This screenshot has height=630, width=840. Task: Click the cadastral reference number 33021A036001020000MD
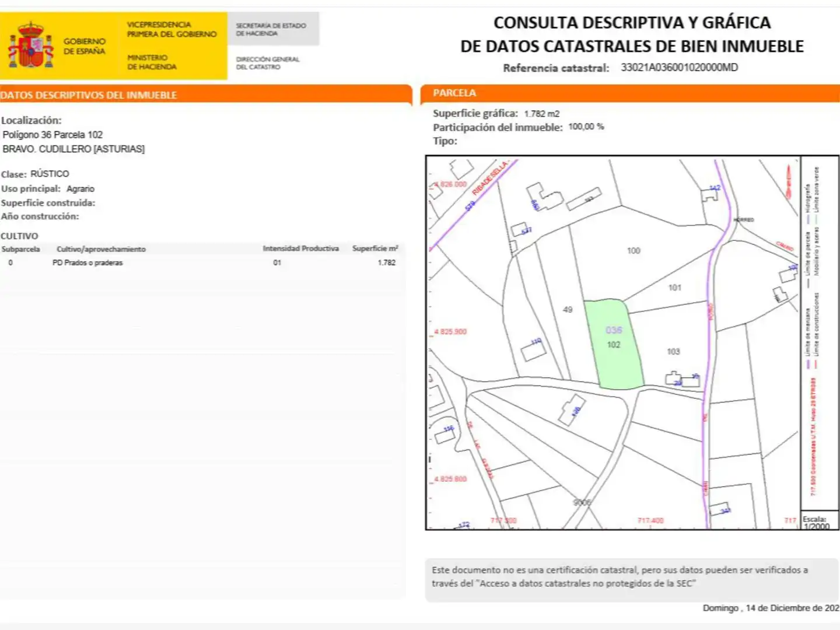pyautogui.click(x=679, y=68)
